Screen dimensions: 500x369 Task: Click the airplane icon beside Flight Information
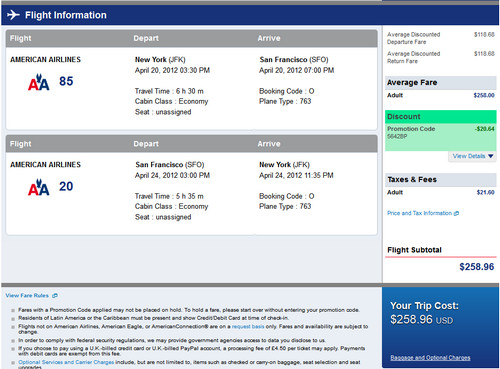pos(13,15)
